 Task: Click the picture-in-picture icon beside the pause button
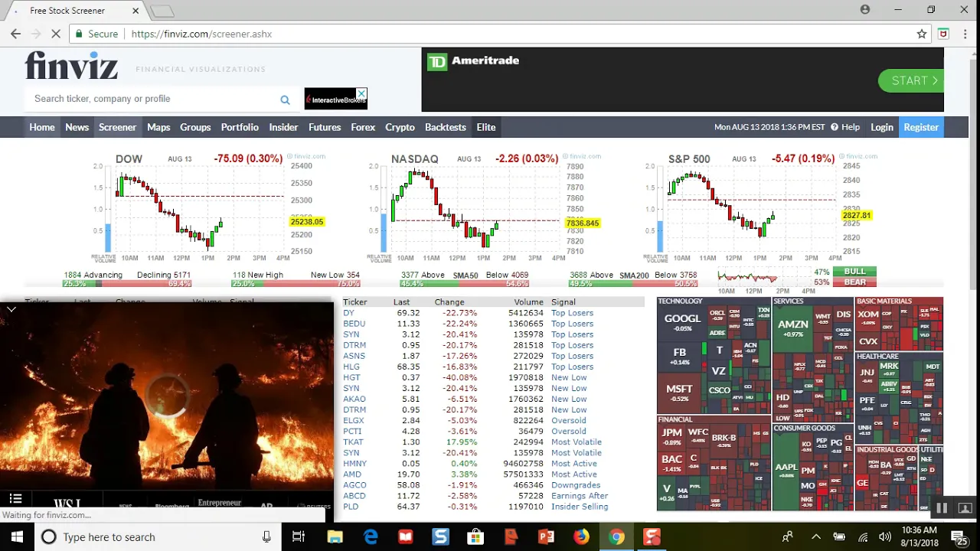(965, 507)
